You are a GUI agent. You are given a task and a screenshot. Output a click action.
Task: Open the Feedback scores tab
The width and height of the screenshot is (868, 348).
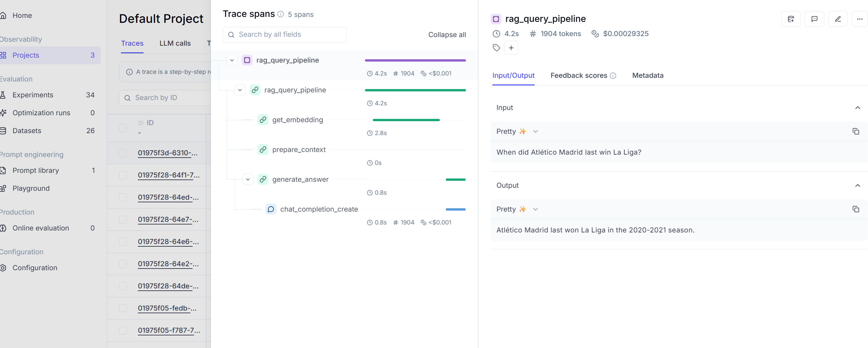[579, 75]
